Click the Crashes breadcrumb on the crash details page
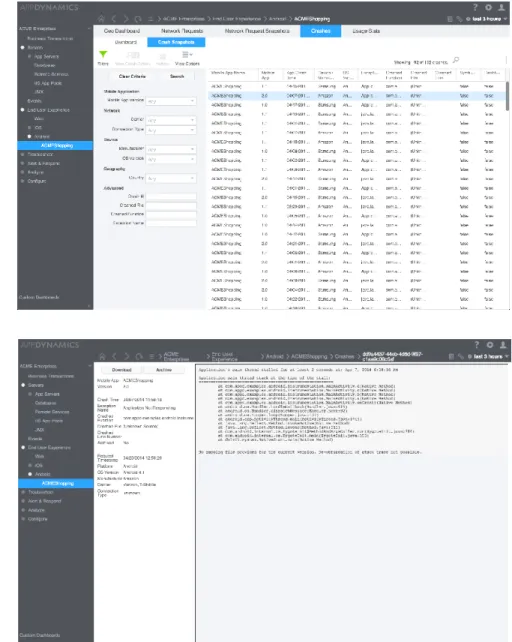 click(x=344, y=357)
